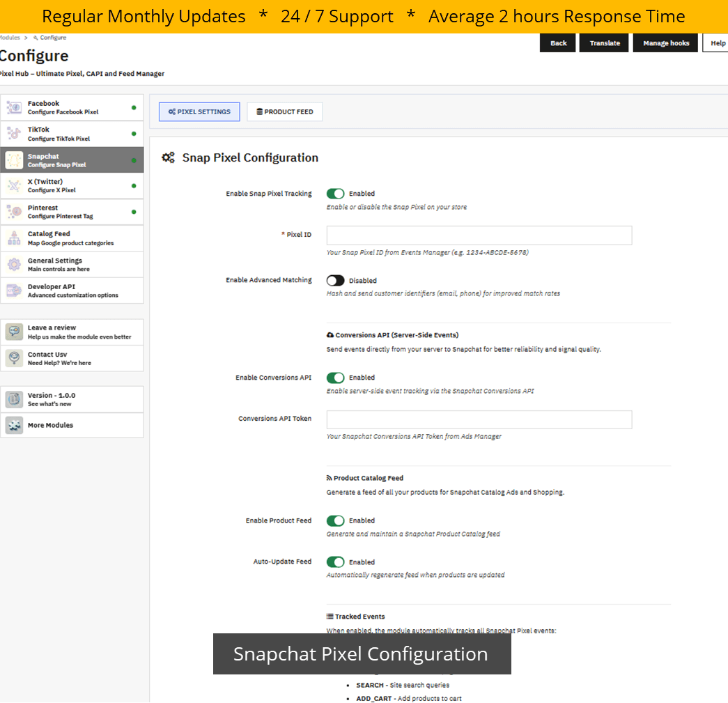Open the Contact Us help link

click(72, 358)
